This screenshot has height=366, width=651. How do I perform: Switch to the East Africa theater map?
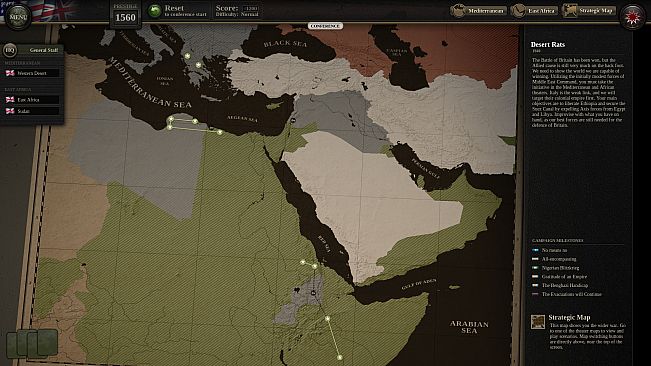[x=534, y=11]
